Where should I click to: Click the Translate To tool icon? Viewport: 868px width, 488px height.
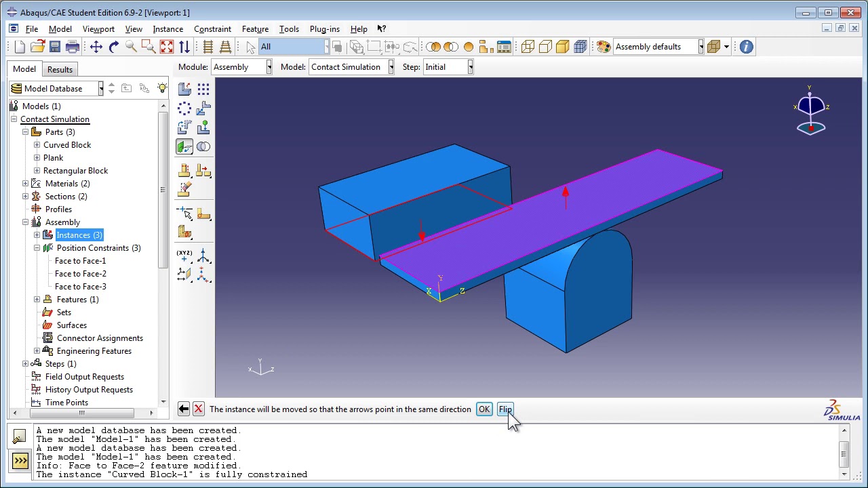203,127
